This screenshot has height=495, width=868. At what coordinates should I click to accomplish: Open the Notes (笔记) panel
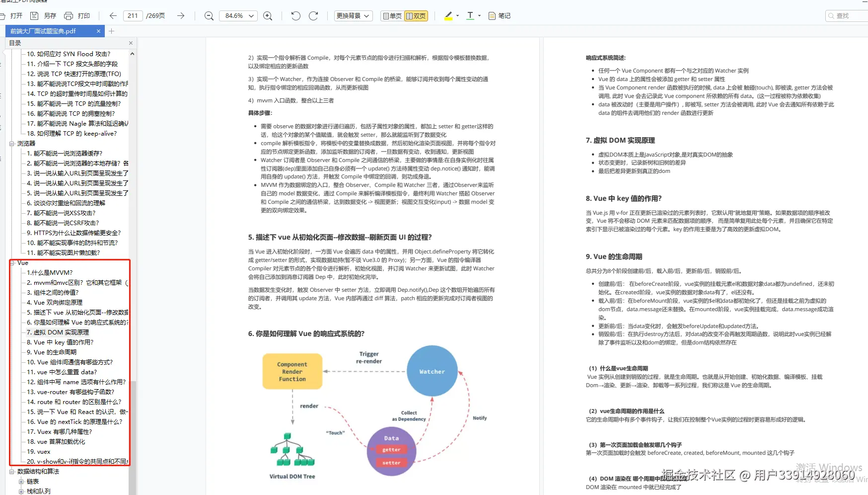coord(500,16)
